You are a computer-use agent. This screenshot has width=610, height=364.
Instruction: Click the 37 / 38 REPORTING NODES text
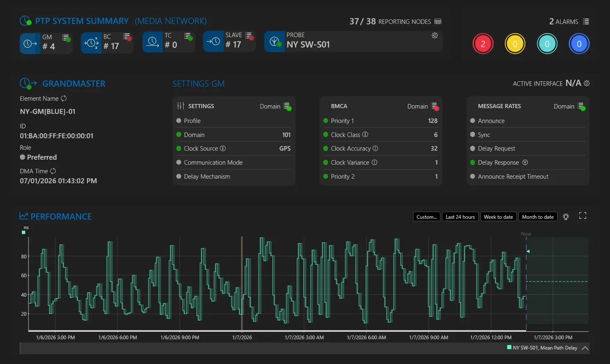pyautogui.click(x=390, y=21)
